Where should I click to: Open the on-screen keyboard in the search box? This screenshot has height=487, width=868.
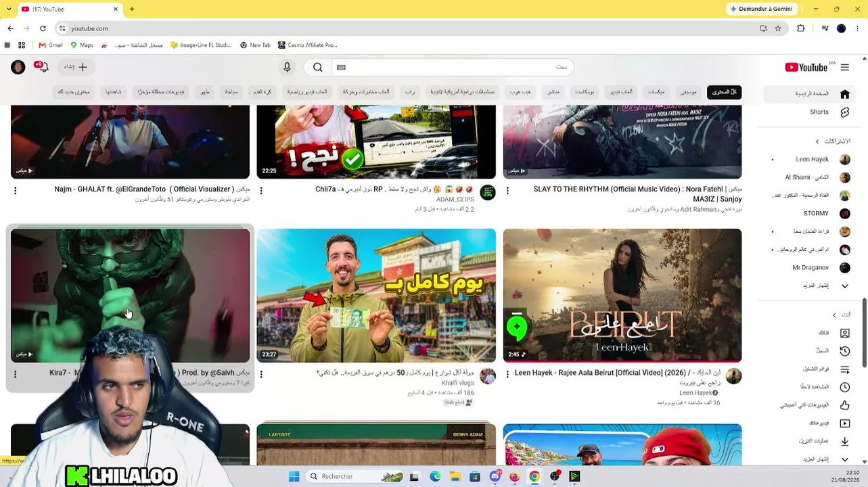pyautogui.click(x=341, y=67)
